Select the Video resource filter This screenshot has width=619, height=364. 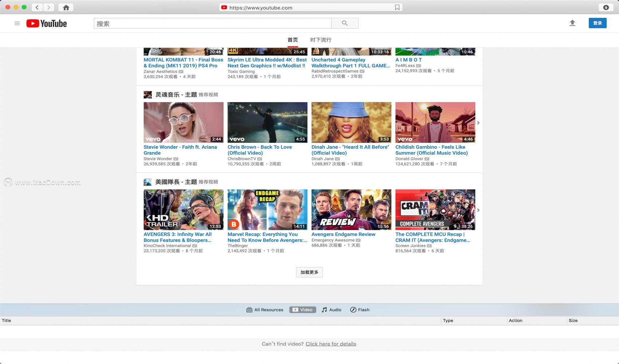point(303,310)
